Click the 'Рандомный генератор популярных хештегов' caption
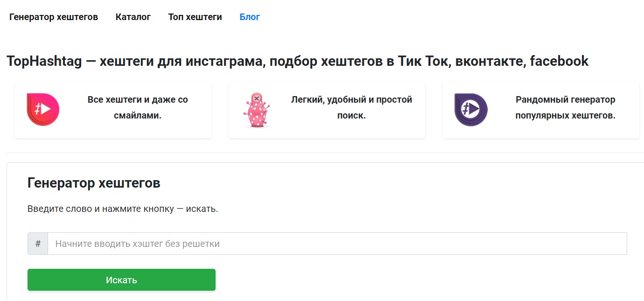644x301 pixels. coord(565,107)
